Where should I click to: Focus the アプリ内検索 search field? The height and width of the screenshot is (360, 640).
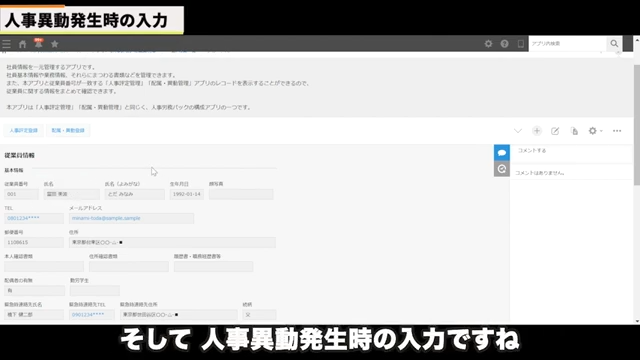[x=567, y=43]
